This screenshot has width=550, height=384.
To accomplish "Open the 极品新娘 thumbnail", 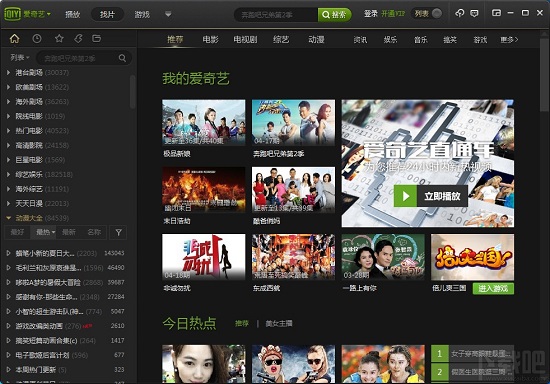I will [203, 122].
